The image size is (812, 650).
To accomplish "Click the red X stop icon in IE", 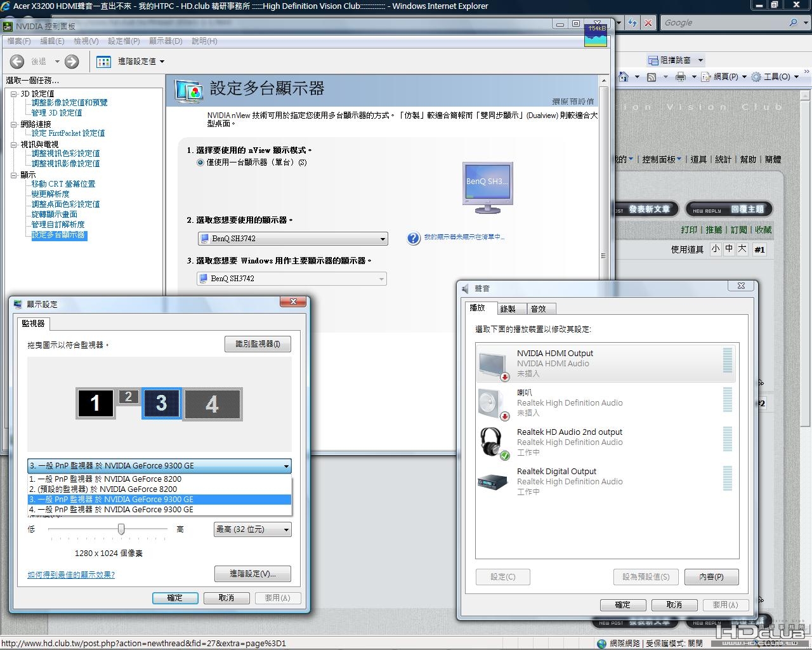I will click(x=648, y=23).
